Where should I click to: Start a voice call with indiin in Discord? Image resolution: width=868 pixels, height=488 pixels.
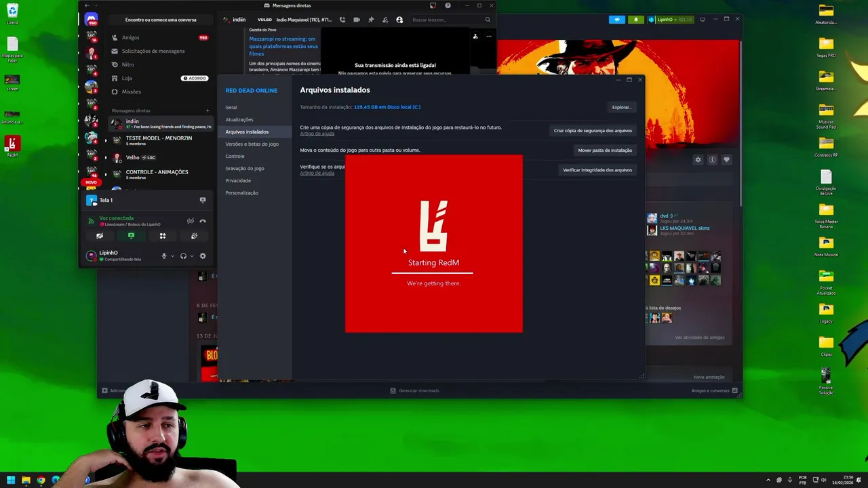pos(342,20)
